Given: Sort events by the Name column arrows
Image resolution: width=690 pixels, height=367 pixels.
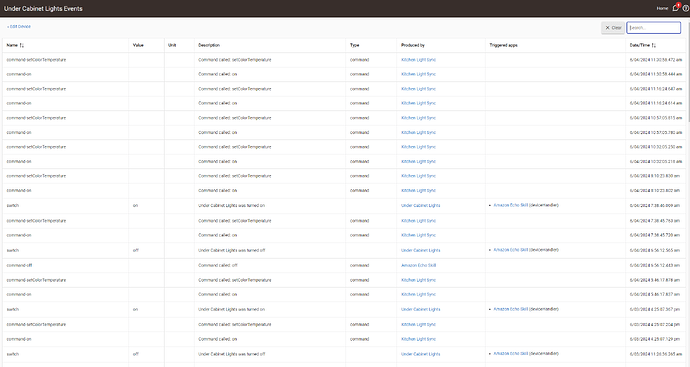Looking at the screenshot, I should pyautogui.click(x=22, y=45).
